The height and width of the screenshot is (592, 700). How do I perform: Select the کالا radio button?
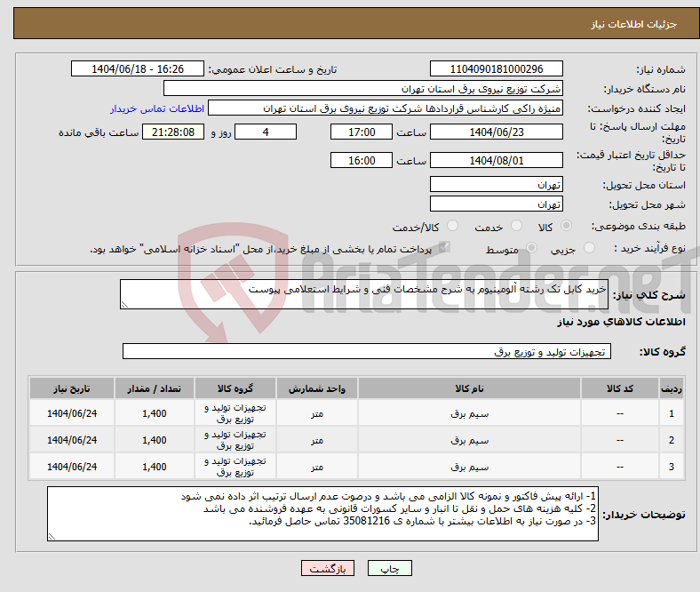(567, 227)
